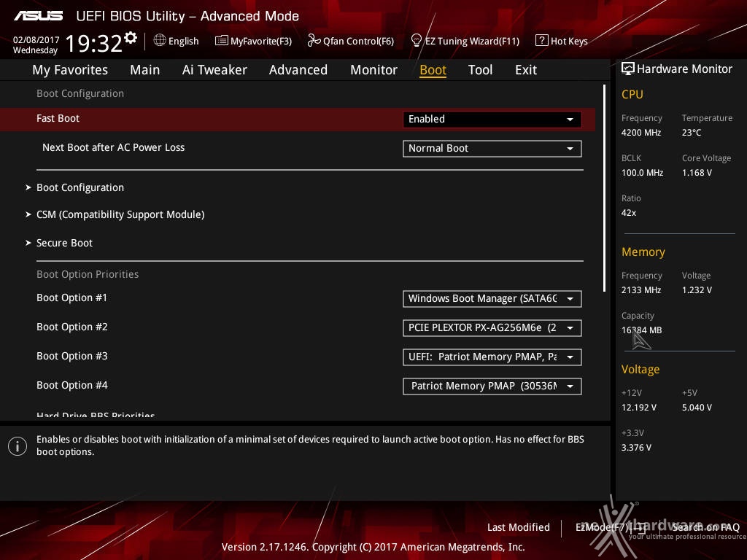The image size is (747, 560).
Task: Open the My Favorites tab
Action: click(x=70, y=70)
